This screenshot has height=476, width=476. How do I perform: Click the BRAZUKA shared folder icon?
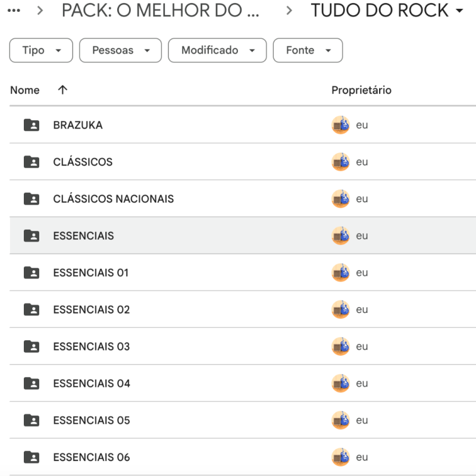32,125
